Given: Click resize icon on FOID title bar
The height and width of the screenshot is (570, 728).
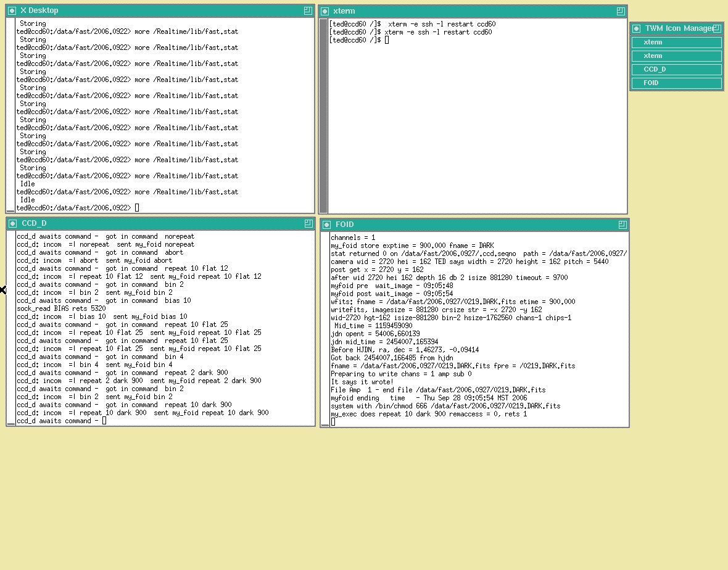Looking at the screenshot, I should coord(622,225).
